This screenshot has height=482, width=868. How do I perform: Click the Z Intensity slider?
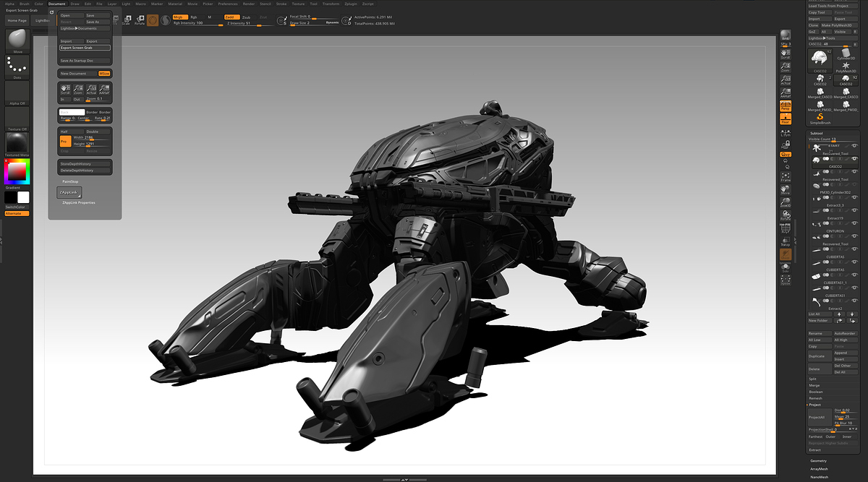click(x=249, y=24)
